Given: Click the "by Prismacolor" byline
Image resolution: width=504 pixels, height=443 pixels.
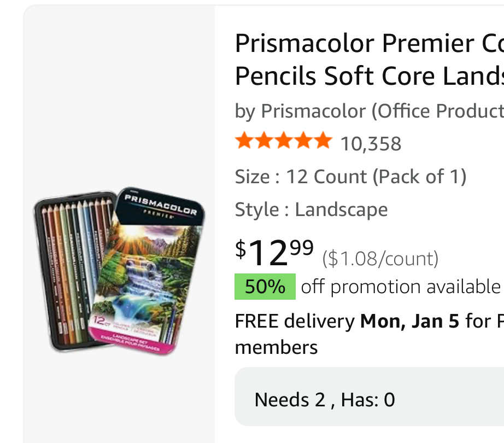Looking at the screenshot, I should coord(369,111).
